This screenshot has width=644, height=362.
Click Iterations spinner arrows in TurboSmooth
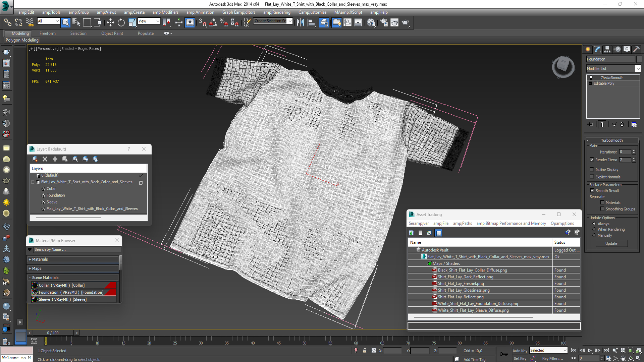click(x=634, y=152)
